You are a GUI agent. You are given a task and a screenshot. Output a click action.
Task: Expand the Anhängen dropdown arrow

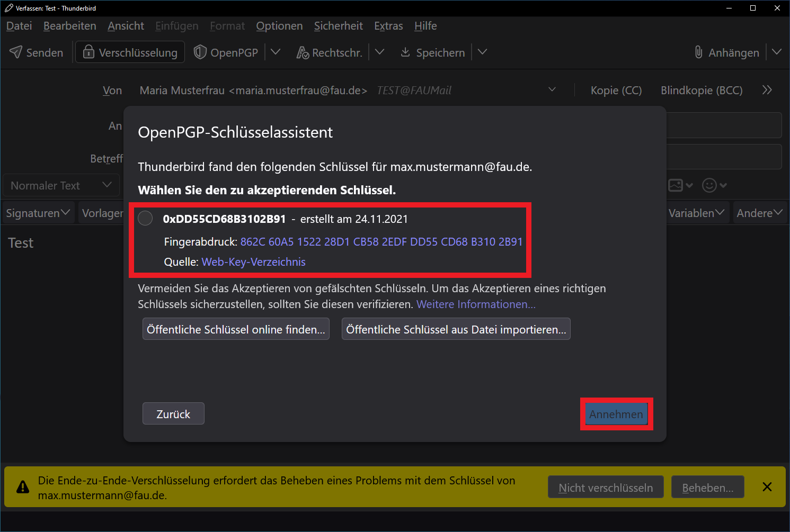(777, 52)
